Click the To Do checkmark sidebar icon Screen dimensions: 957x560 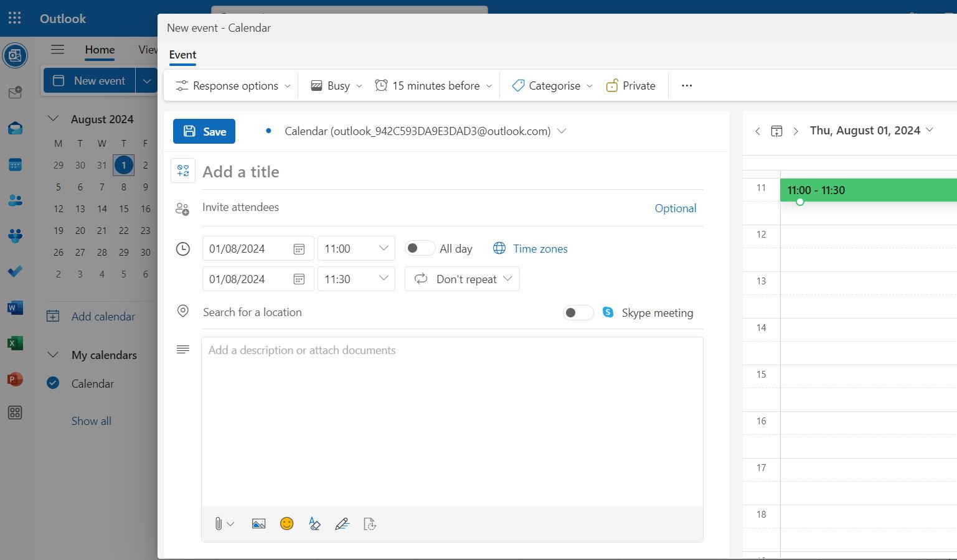tap(15, 271)
